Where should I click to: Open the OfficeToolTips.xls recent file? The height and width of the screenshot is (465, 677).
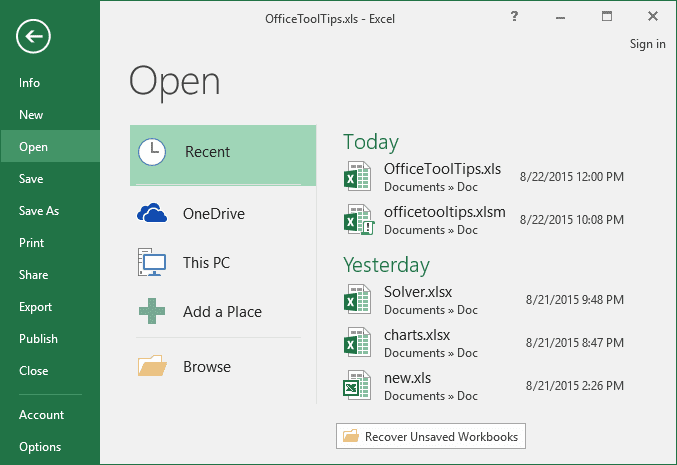(484, 177)
